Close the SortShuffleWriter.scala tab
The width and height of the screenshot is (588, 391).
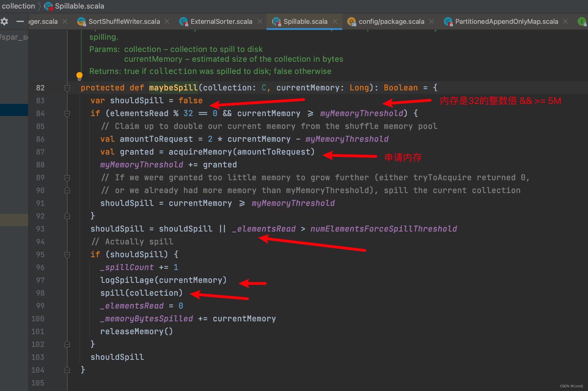pos(167,21)
